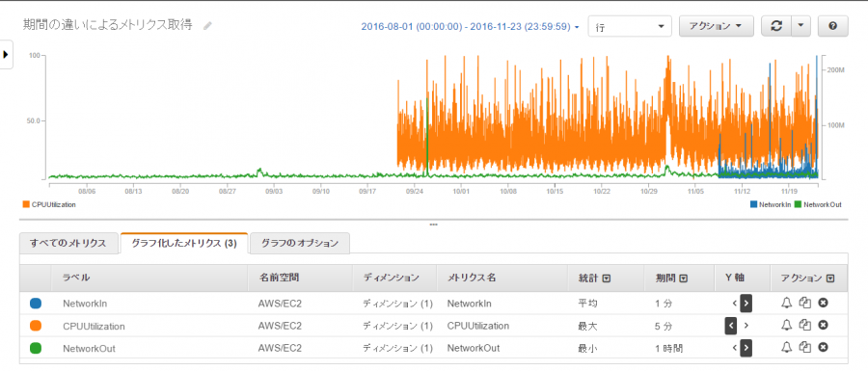Open the help question mark button
The image size is (868, 371).
(832, 26)
